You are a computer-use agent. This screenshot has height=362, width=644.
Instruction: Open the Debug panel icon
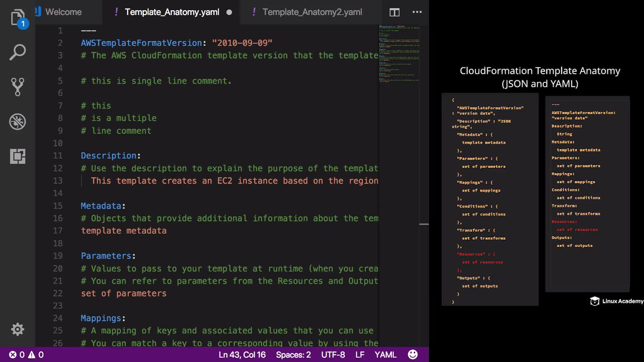click(x=17, y=122)
